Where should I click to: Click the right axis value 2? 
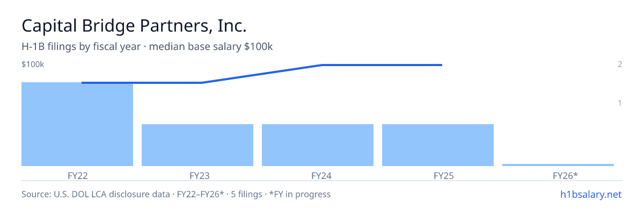pos(620,64)
